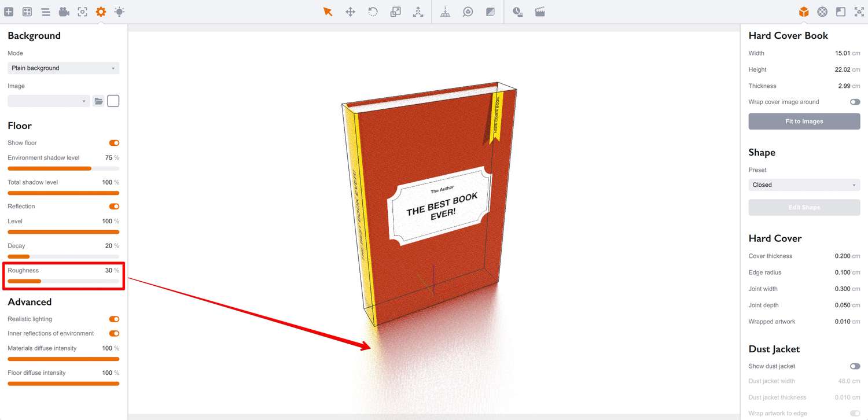This screenshot has width=868, height=420.
Task: Click the clapperboard animation icon
Action: (x=540, y=12)
